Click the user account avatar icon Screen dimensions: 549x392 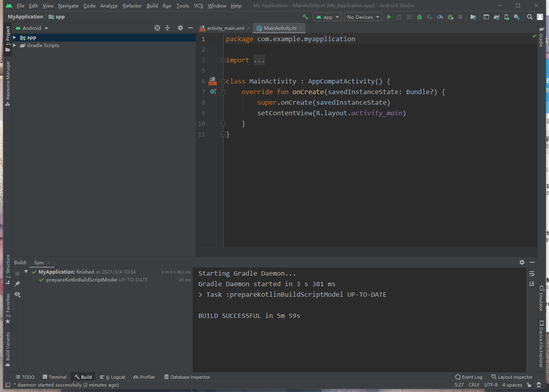tap(540, 17)
